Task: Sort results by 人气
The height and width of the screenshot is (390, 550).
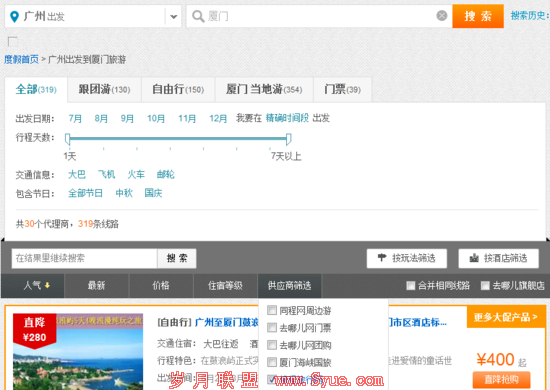Action: [x=33, y=285]
